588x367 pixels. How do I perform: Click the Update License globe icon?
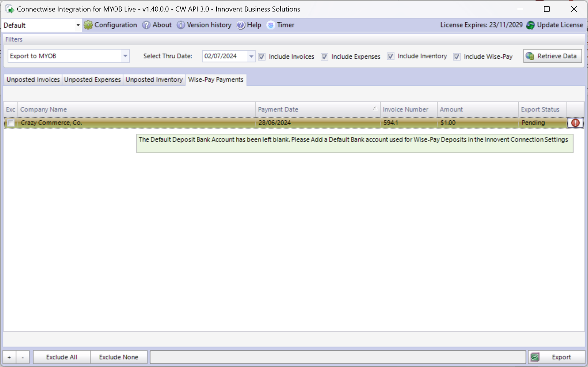pyautogui.click(x=530, y=25)
